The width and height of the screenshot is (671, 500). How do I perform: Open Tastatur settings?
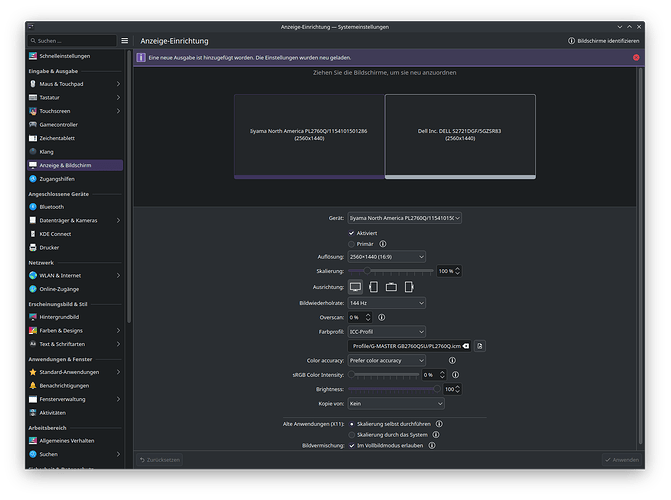75,98
